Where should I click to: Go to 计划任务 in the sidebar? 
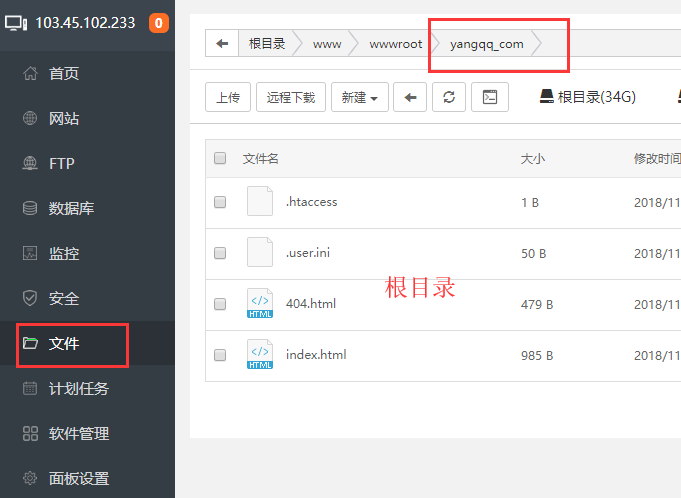(78, 389)
